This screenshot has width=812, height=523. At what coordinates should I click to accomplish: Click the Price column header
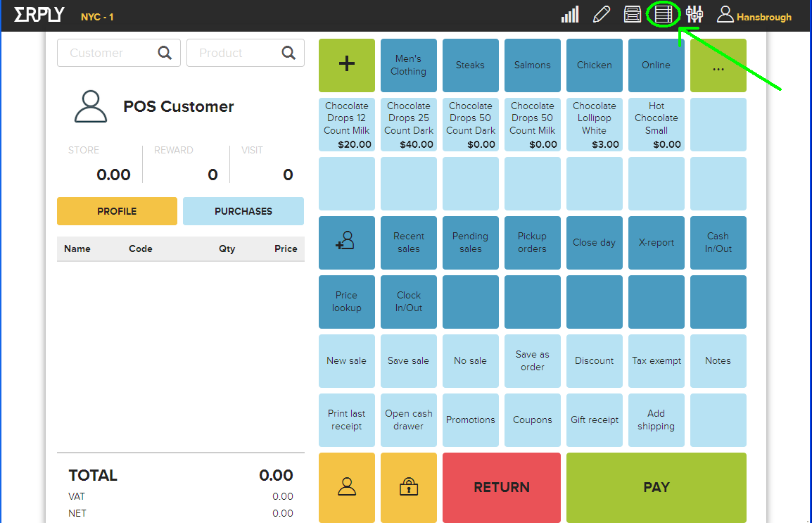click(x=286, y=248)
